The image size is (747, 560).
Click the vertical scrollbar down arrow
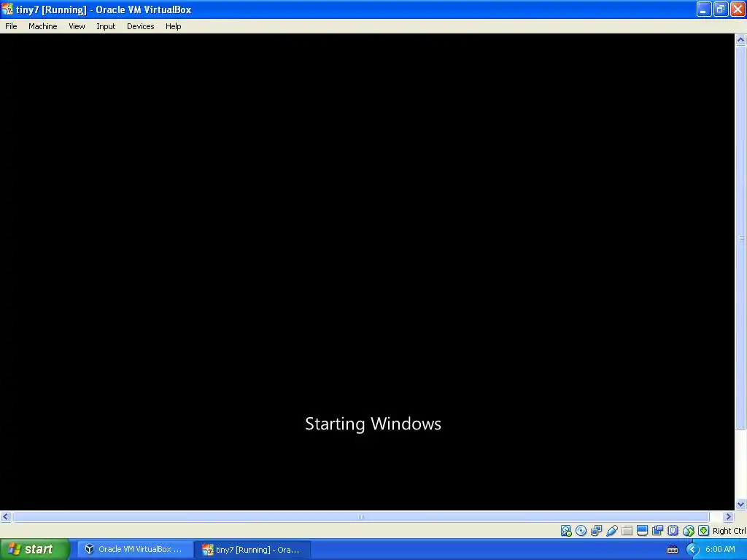(x=740, y=504)
